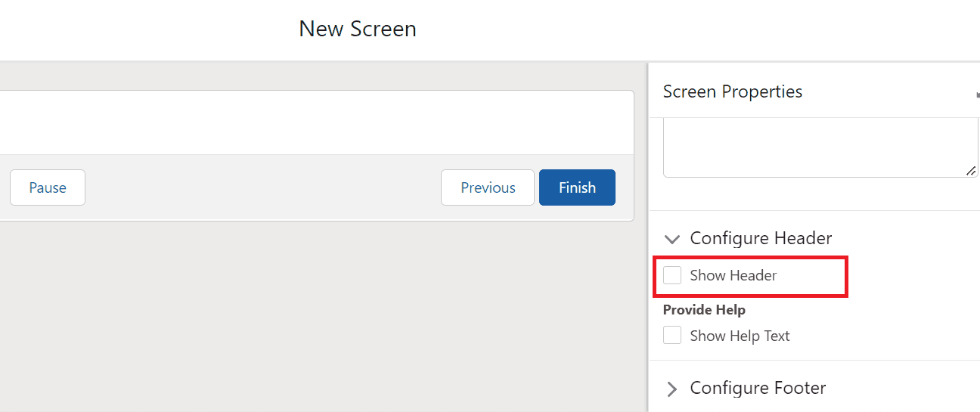Click the Previous button

[488, 187]
